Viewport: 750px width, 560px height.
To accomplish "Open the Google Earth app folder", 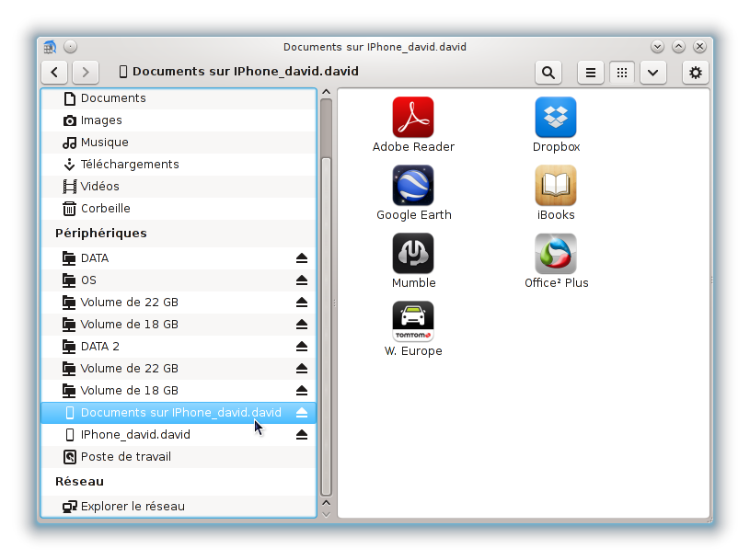I will 413,193.
